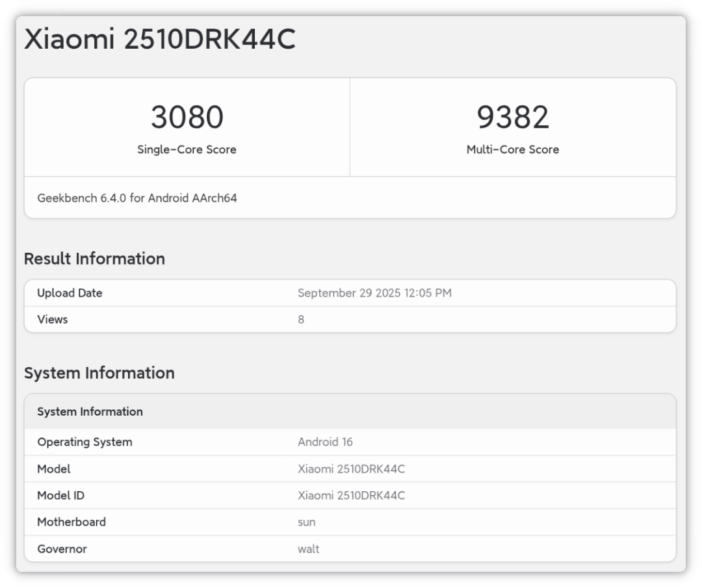702x588 pixels.
Task: Click the September 29 2025 upload timestamp
Action: point(374,293)
